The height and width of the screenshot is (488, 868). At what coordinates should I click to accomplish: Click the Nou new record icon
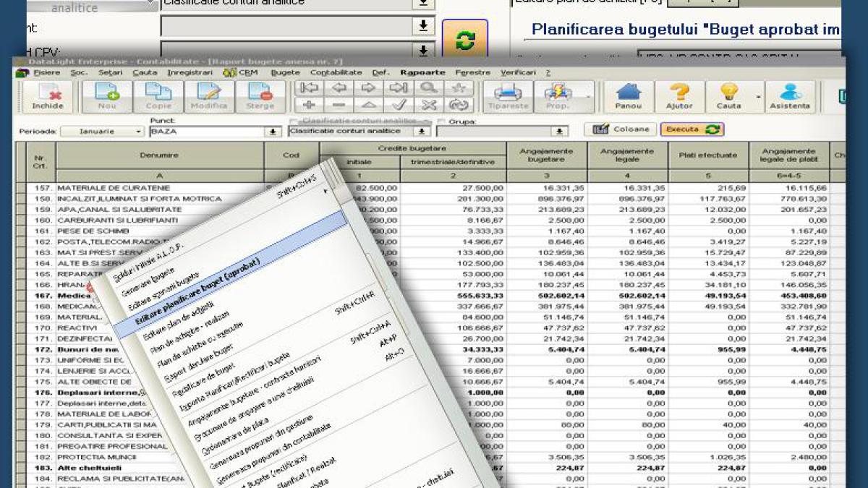[x=107, y=95]
